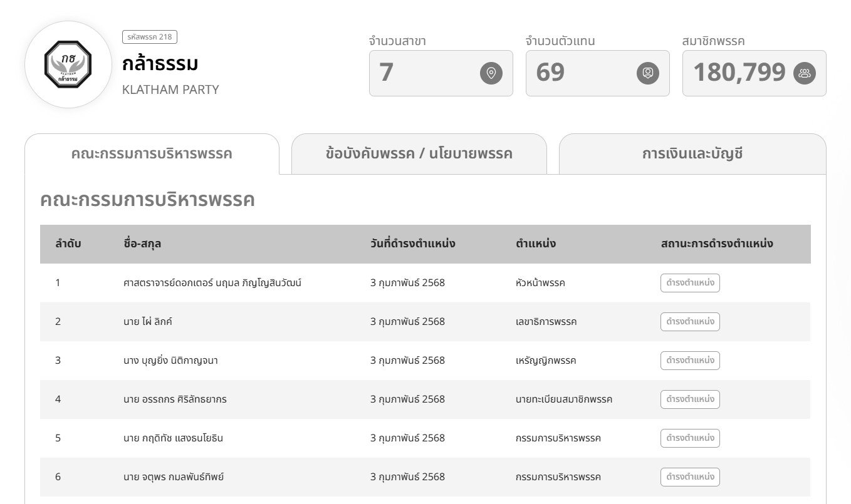
Task: Select the จำนวนสาขา statistic card
Action: coord(441,73)
